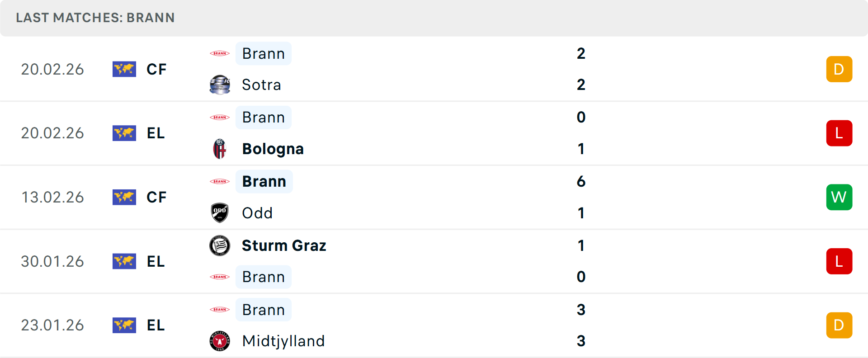This screenshot has width=868, height=358.
Task: Click the Sturm Graz club crest
Action: click(x=220, y=245)
